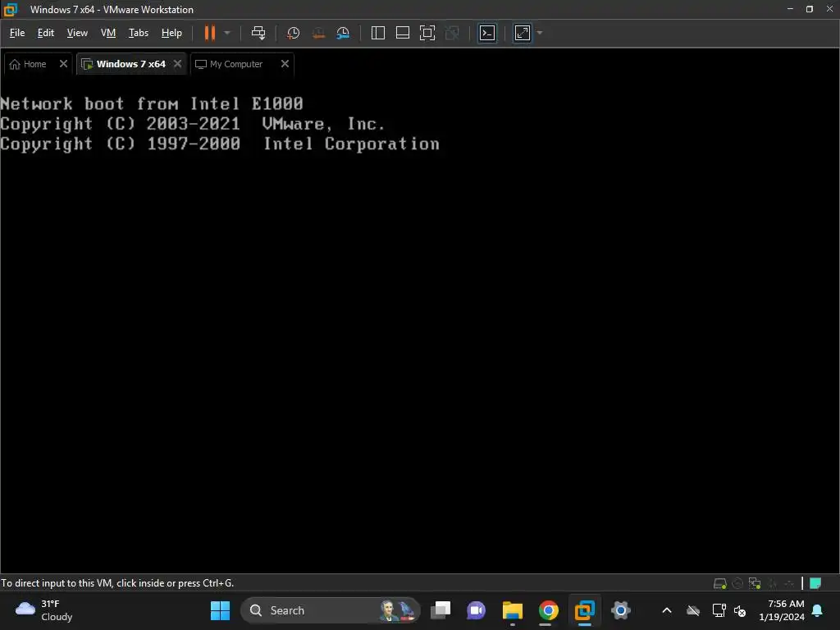Enter full screen mode icon

pyautogui.click(x=427, y=33)
